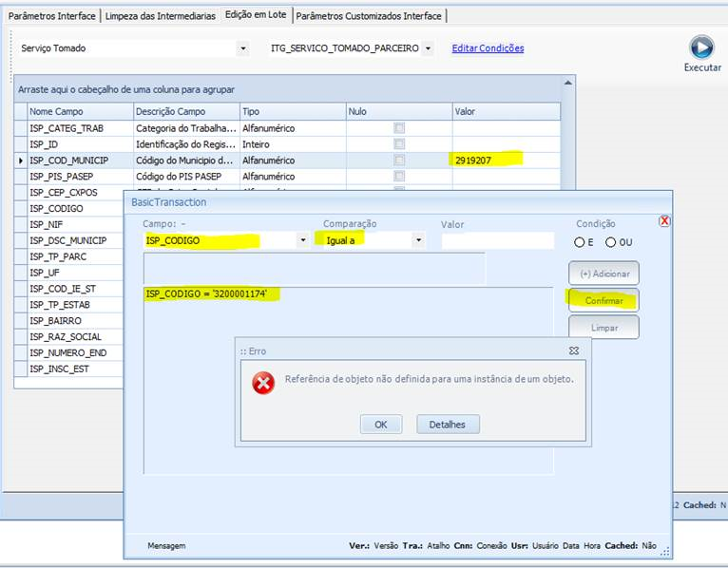Click the Executar play icon
This screenshot has height=568, width=728.
pos(701,47)
